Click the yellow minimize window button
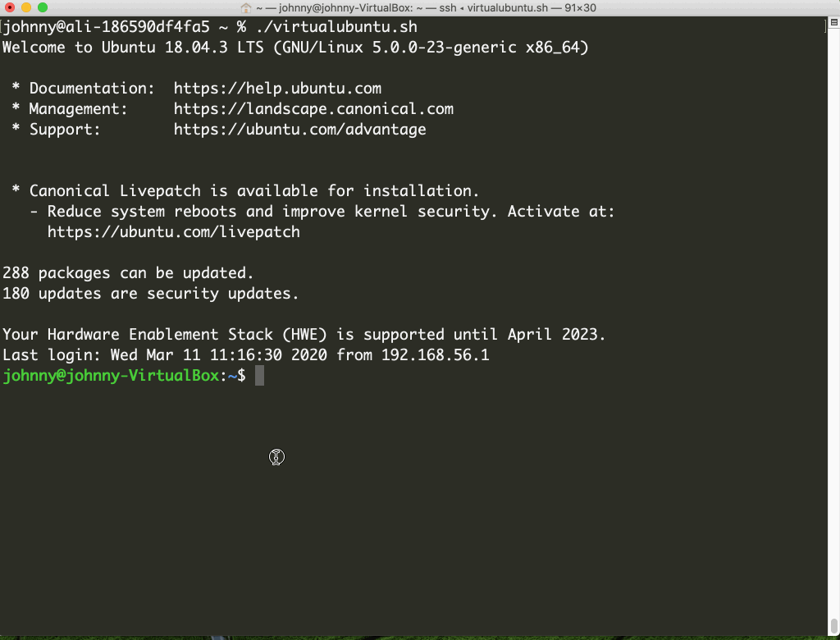The width and height of the screenshot is (840, 640). tap(26, 7)
